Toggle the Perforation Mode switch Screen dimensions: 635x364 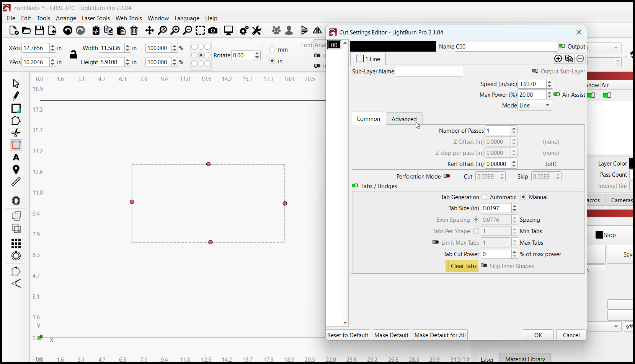(x=447, y=176)
